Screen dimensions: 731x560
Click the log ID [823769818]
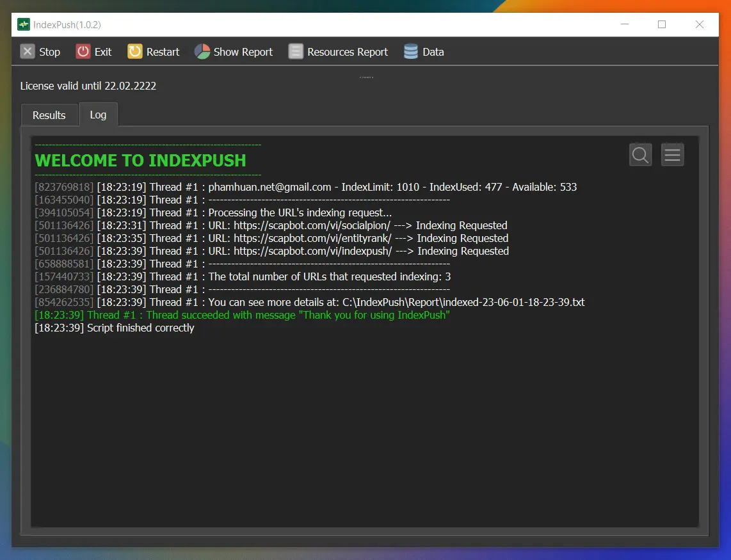tap(65, 187)
